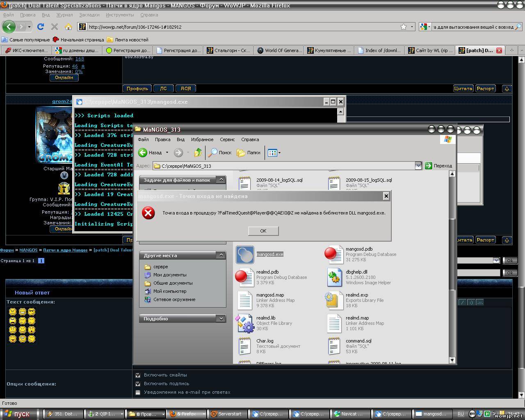The width and height of the screenshot is (525, 420).
Task: Click Back (Назад) in the MaNGOS_313 Explorer
Action: pyautogui.click(x=151, y=153)
